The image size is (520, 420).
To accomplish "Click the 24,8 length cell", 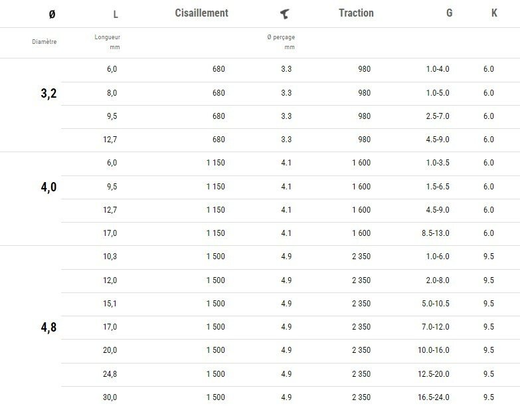I will tap(110, 374).
